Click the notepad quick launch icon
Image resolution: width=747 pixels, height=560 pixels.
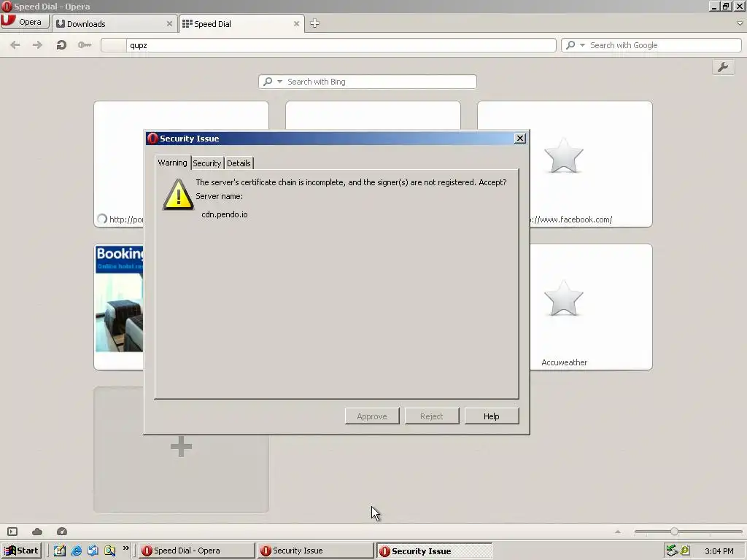click(x=60, y=551)
